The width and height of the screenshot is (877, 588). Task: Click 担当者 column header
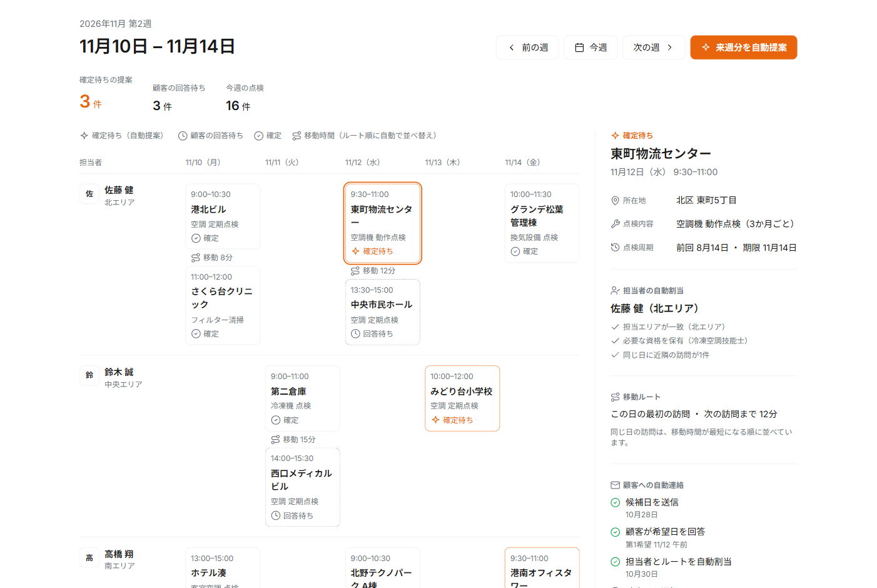tap(91, 163)
